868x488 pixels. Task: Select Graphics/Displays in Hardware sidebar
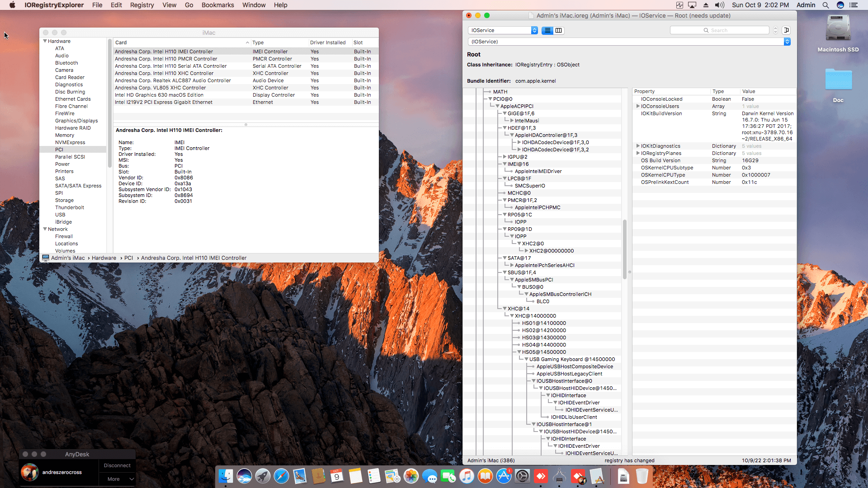point(76,121)
